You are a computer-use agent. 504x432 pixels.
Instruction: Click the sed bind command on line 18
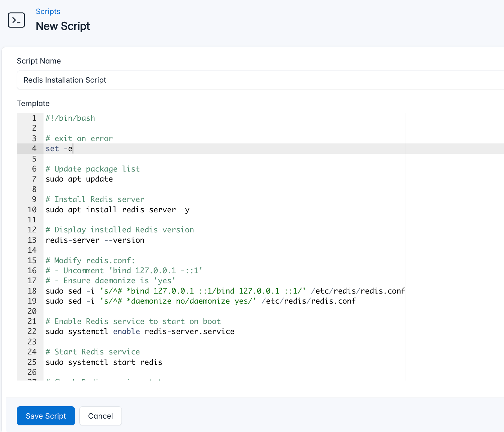pos(201,291)
